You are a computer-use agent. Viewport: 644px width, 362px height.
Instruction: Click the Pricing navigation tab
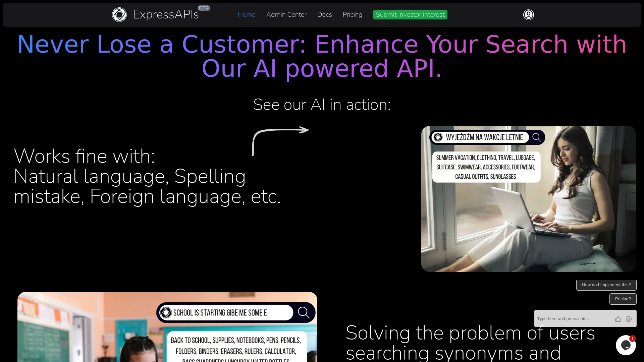353,15
